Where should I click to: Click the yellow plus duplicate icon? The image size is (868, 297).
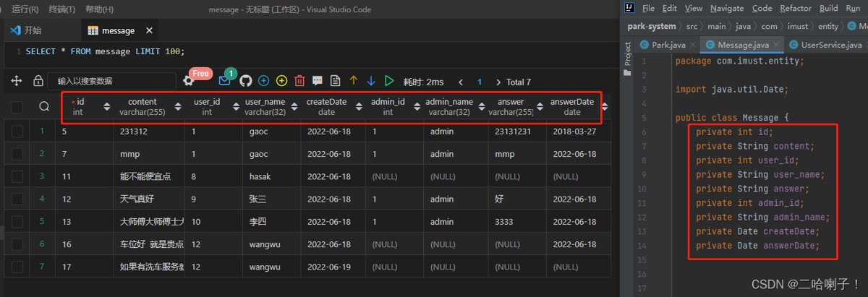282,82
